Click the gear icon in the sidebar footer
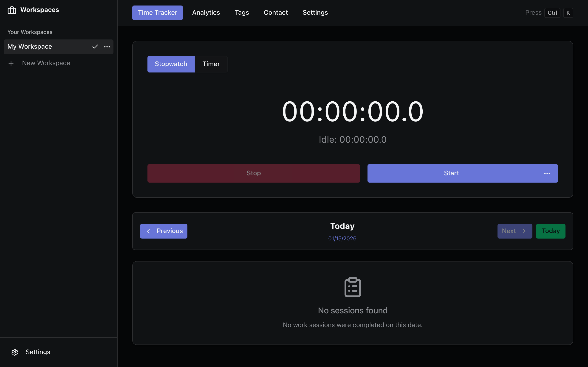The width and height of the screenshot is (588, 367). pyautogui.click(x=15, y=352)
